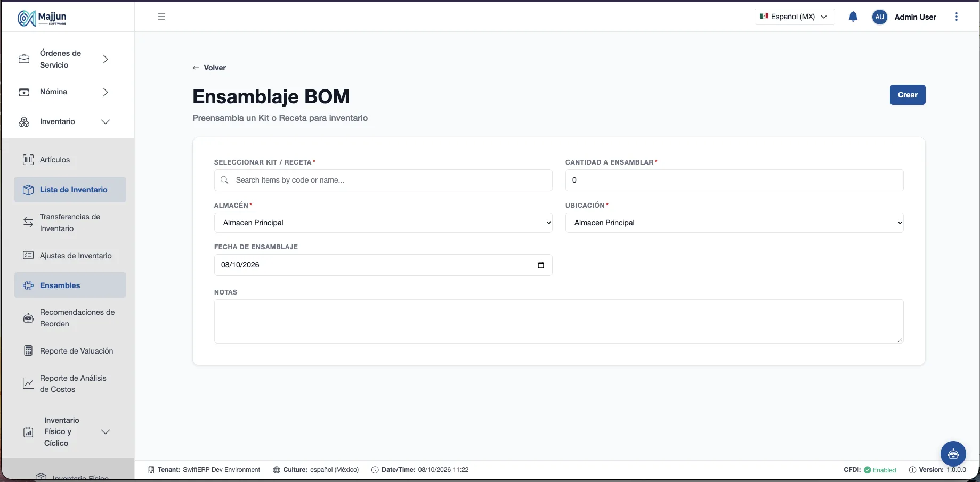
Task: Click the Crear button
Action: (x=908, y=95)
